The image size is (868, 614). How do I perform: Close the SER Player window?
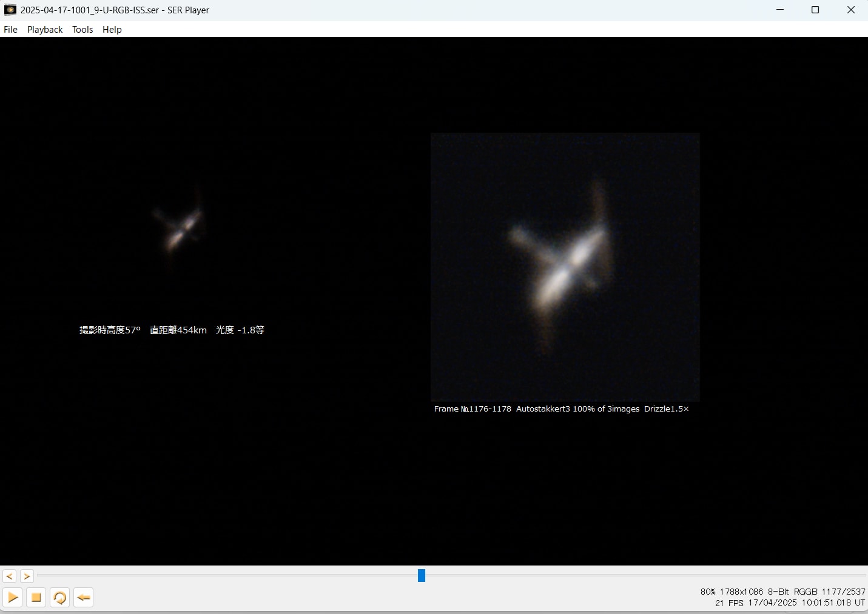[850, 10]
